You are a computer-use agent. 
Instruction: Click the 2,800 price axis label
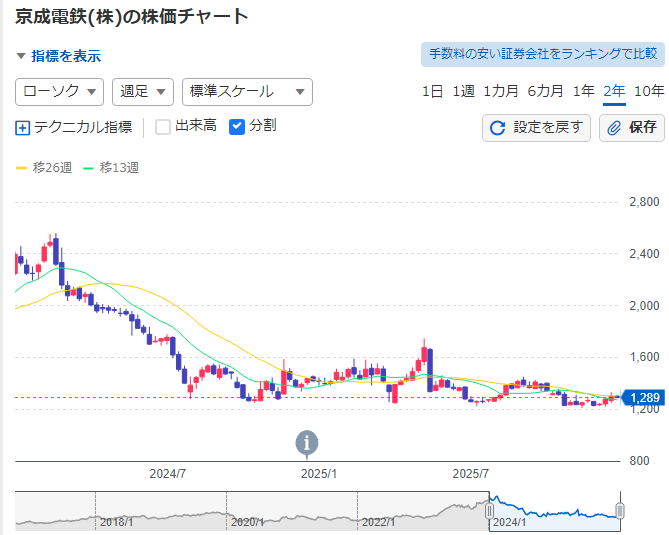(644, 202)
